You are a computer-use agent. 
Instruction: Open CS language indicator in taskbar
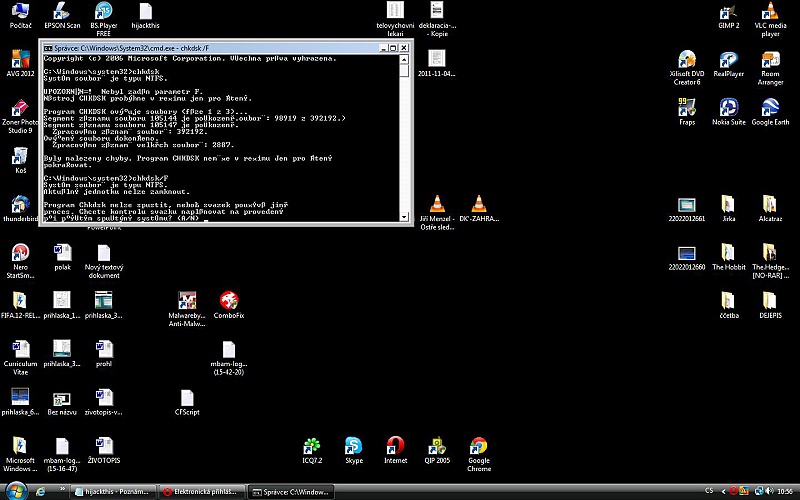click(709, 491)
